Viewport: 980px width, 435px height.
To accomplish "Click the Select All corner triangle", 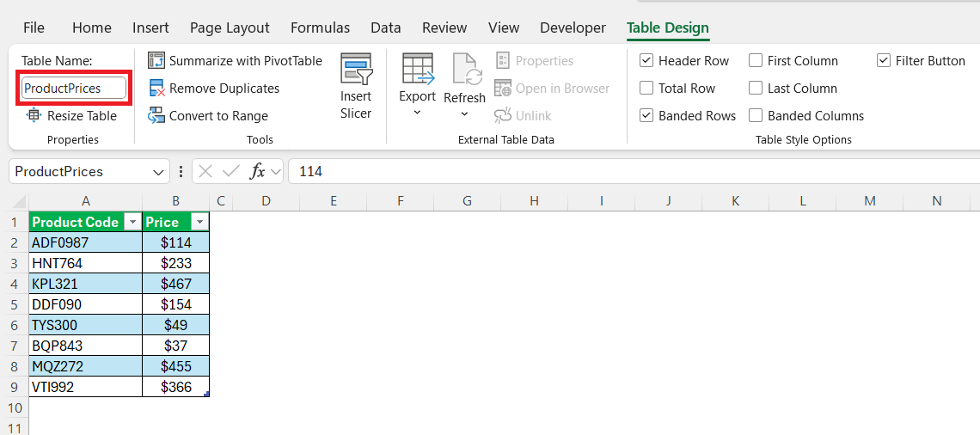I will (20, 201).
